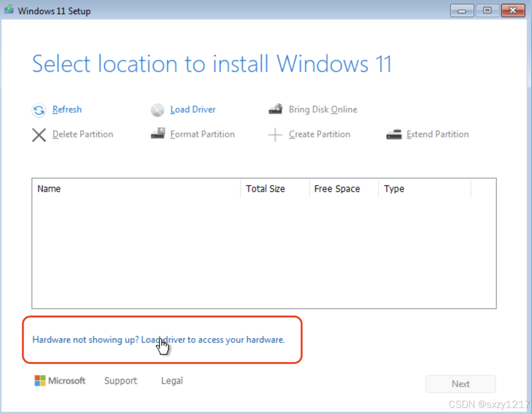Click the Windows Setup title bar icon
This screenshot has width=532, height=414.
8,9
